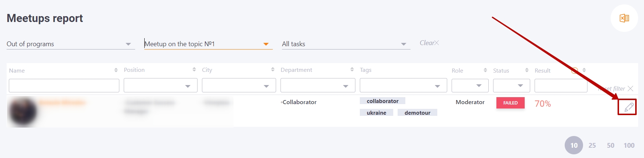Open the 'Out of programs' dropdown
The width and height of the screenshot is (644, 158).
coord(70,44)
